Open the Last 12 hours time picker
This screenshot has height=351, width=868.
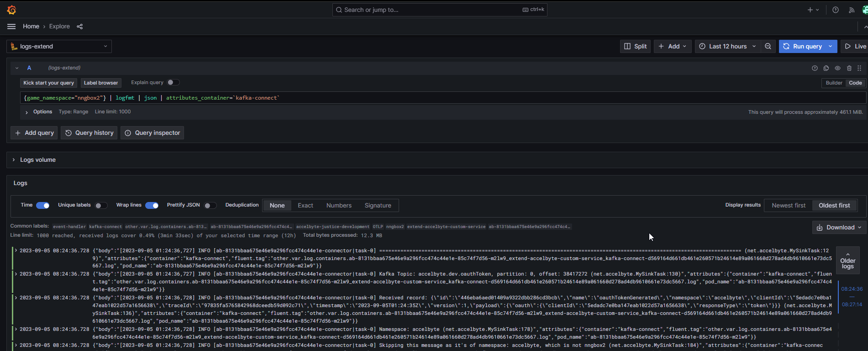point(728,46)
